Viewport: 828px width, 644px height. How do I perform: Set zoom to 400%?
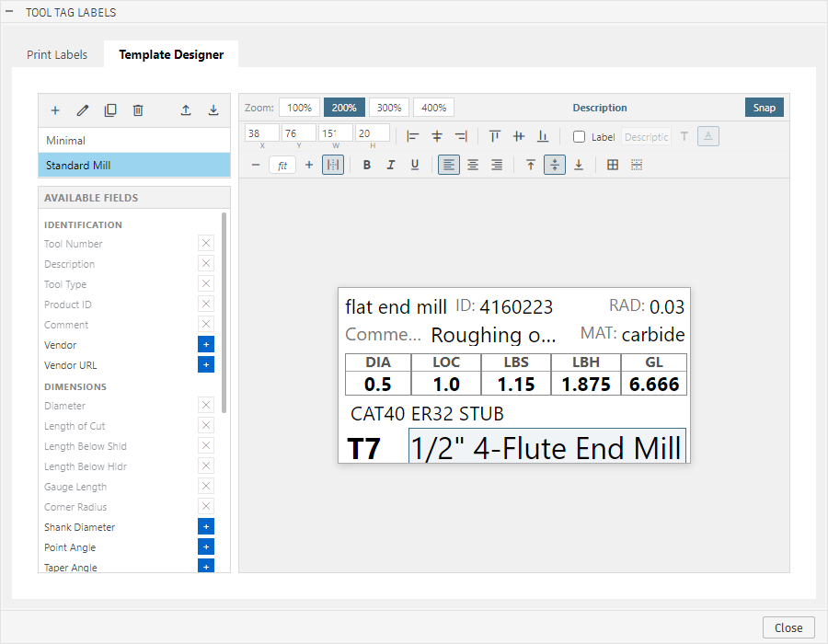(x=433, y=108)
